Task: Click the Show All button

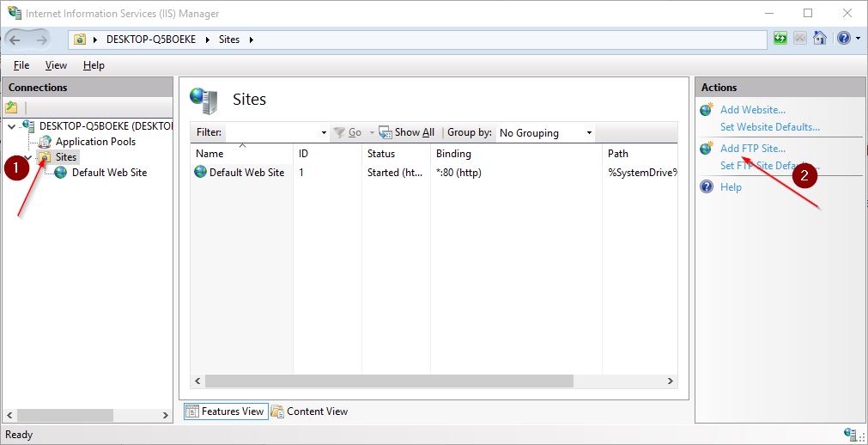Action: click(x=406, y=132)
